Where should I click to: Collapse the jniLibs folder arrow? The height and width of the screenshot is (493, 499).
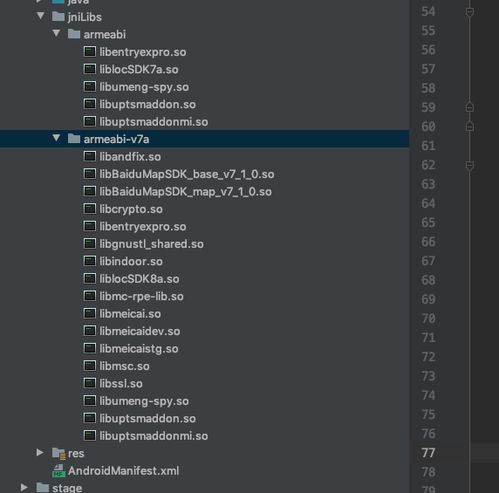coord(40,16)
